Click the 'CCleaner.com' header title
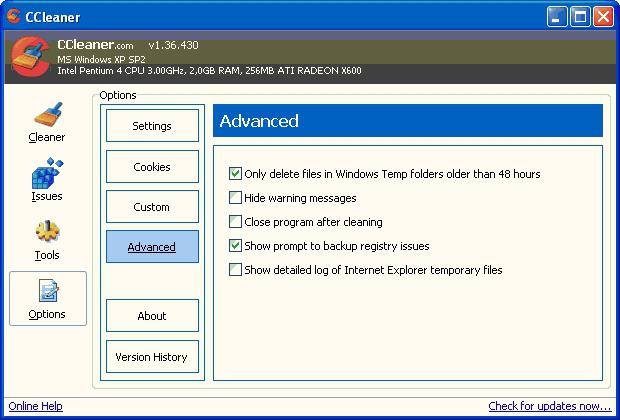The image size is (620, 420). click(95, 45)
